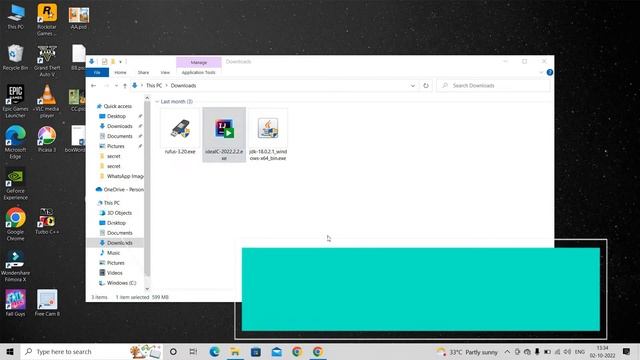Click the taskbar Type here to search box
This screenshot has width=640, height=360.
[x=91, y=351]
